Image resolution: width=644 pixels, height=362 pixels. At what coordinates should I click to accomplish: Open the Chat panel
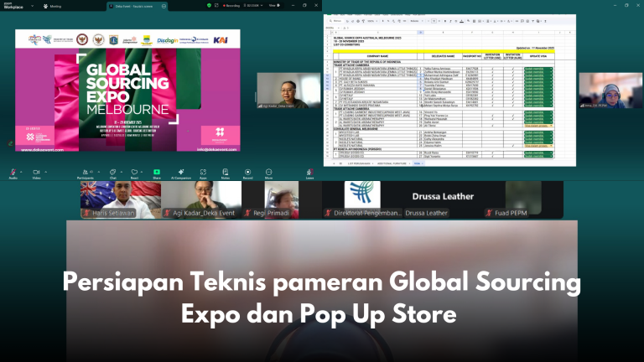pyautogui.click(x=112, y=173)
